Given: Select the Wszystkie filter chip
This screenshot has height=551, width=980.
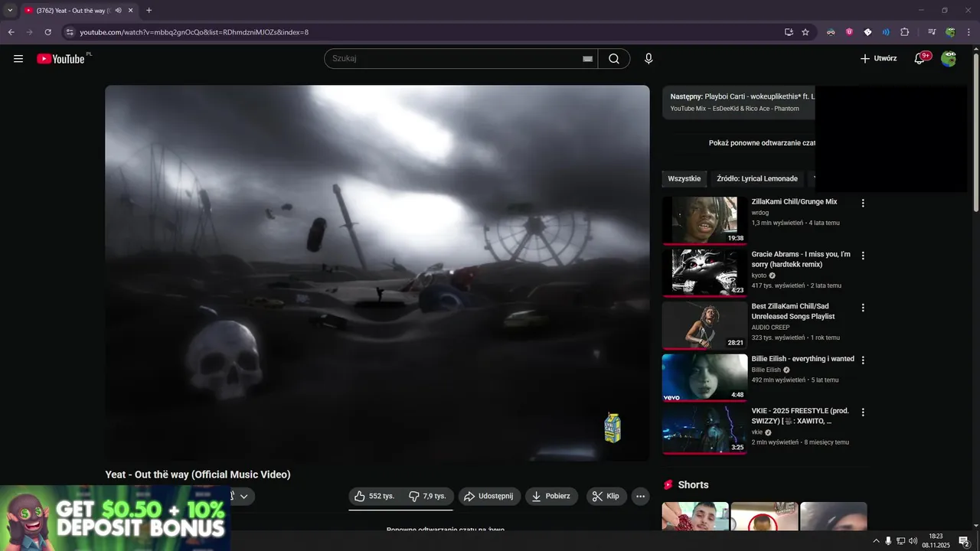Looking at the screenshot, I should pyautogui.click(x=684, y=179).
